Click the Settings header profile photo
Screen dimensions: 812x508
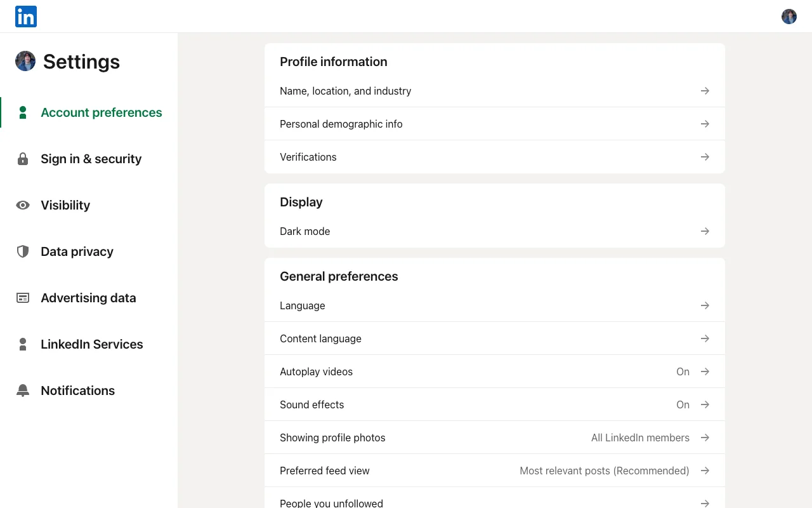pos(25,61)
